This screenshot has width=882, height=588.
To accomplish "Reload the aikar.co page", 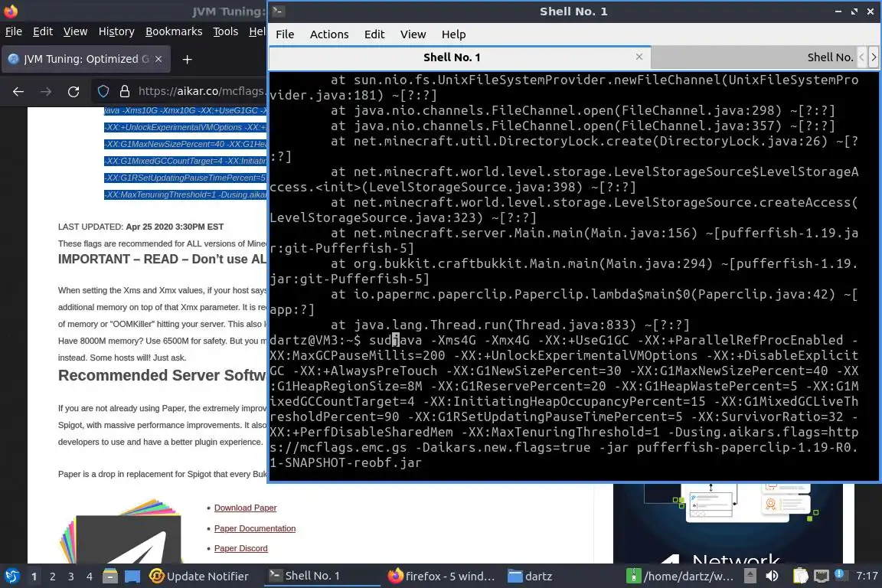I will coord(73,91).
